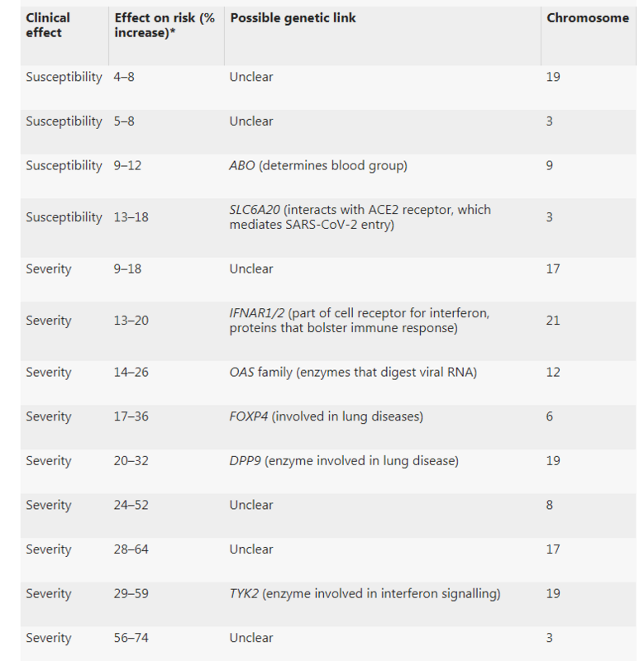This screenshot has width=644, height=661.
Task: Click the DPP9 enzyme cell
Action: [344, 461]
